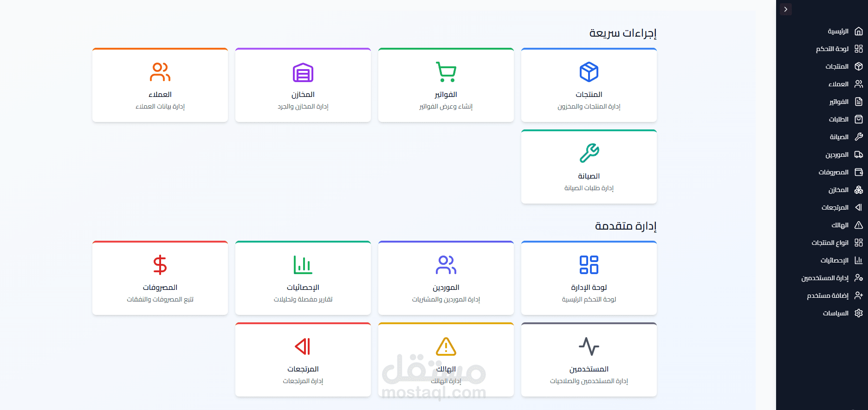The image size is (868, 410).
Task: Click the orange users icon on العملاء card
Action: coord(160,72)
